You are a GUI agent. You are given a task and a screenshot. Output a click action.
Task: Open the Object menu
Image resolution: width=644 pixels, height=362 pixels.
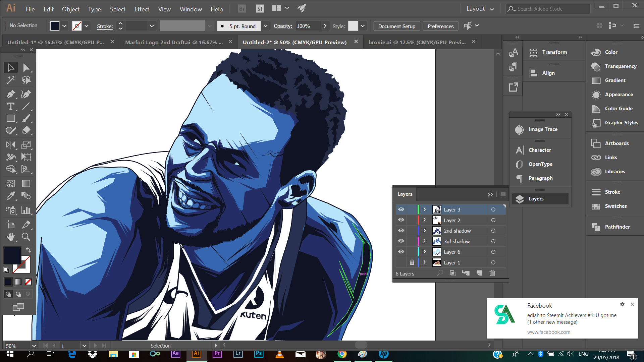click(x=71, y=9)
